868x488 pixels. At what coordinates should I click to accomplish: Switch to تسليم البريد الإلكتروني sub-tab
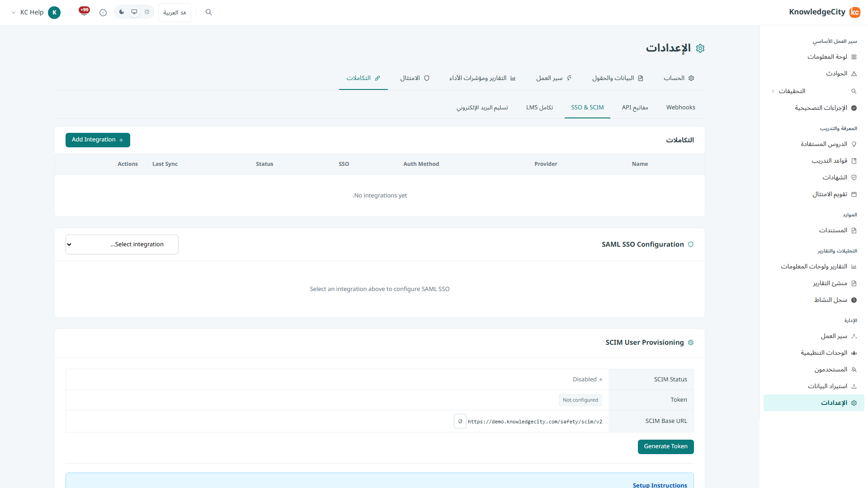point(482,108)
